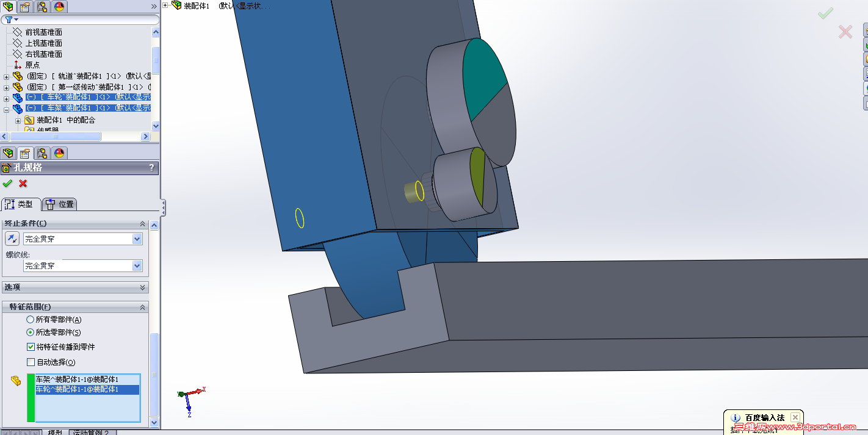Select 所有零部件(A) radio button
Image resolution: width=868 pixels, height=435 pixels.
(x=31, y=320)
